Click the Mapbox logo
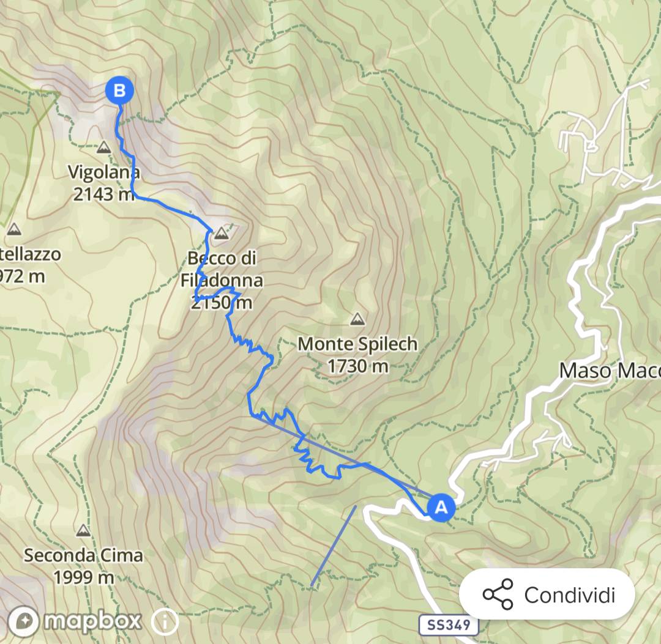The width and height of the screenshot is (661, 644). [x=74, y=621]
